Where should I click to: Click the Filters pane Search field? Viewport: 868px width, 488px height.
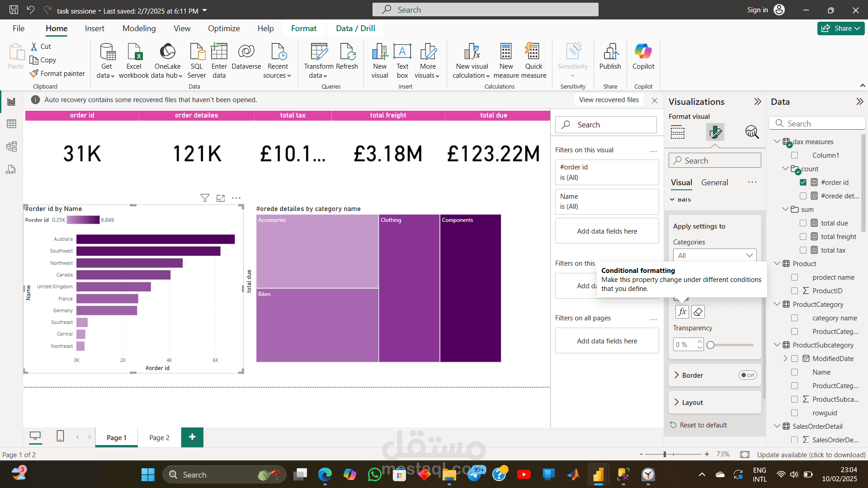[x=606, y=125]
